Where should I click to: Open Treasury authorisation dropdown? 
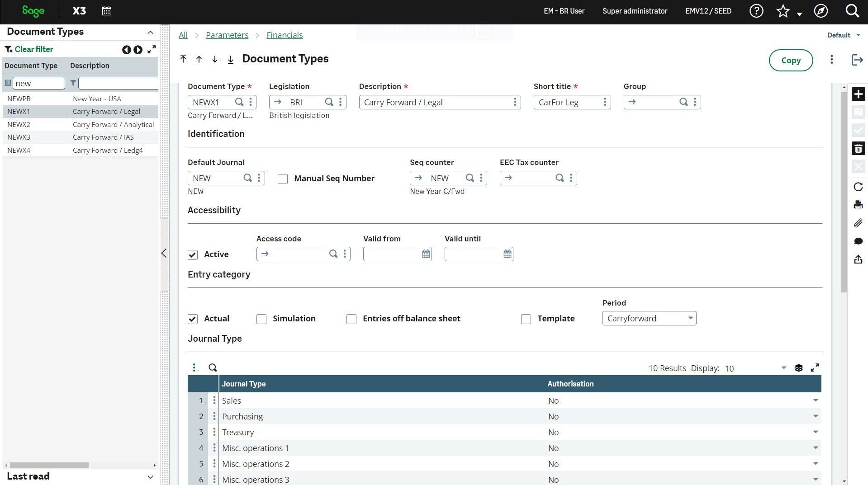(816, 432)
